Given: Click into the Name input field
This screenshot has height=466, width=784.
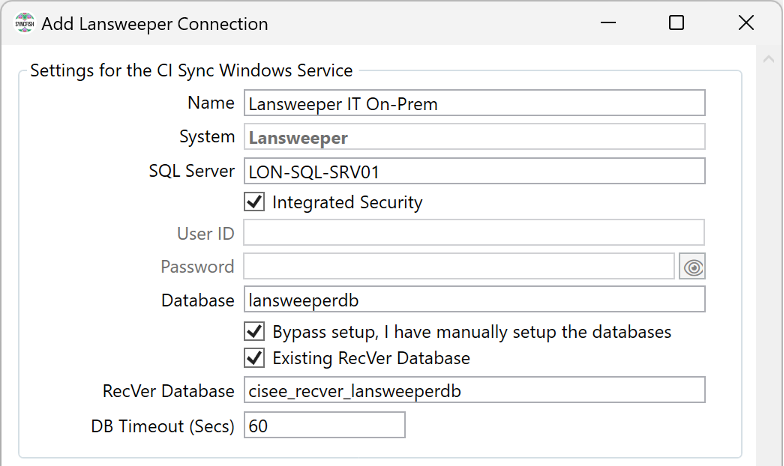Looking at the screenshot, I should [x=474, y=103].
